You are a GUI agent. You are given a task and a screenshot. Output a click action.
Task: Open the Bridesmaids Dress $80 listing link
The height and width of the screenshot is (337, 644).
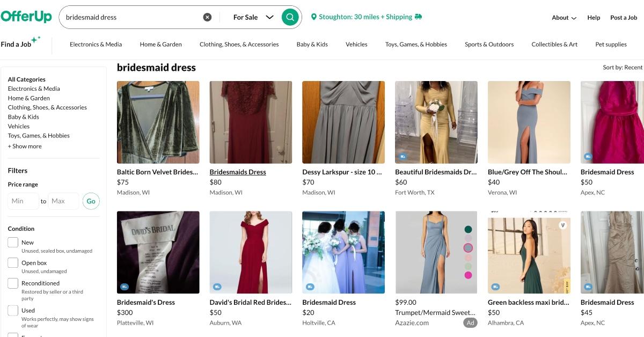pos(237,172)
